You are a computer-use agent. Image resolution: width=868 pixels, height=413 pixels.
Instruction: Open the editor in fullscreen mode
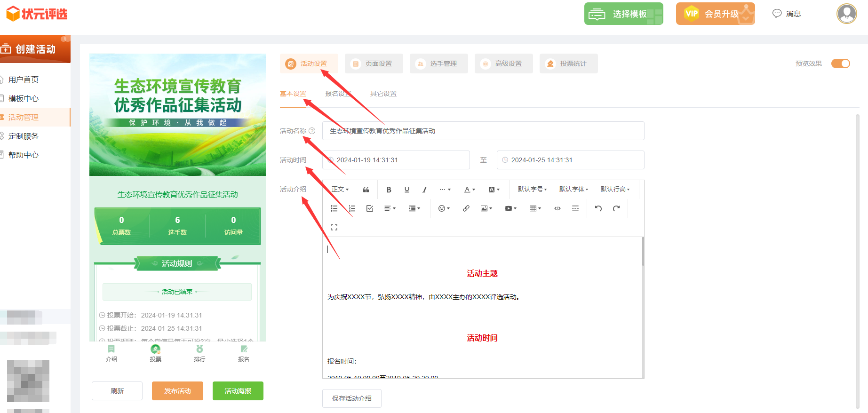[334, 227]
